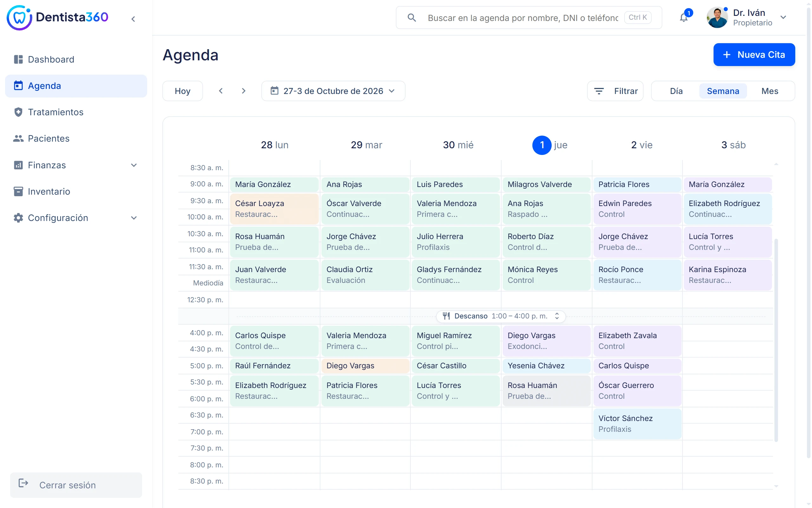The image size is (812, 508).
Task: Open Yesenia Chávez appointment
Action: 546,365
